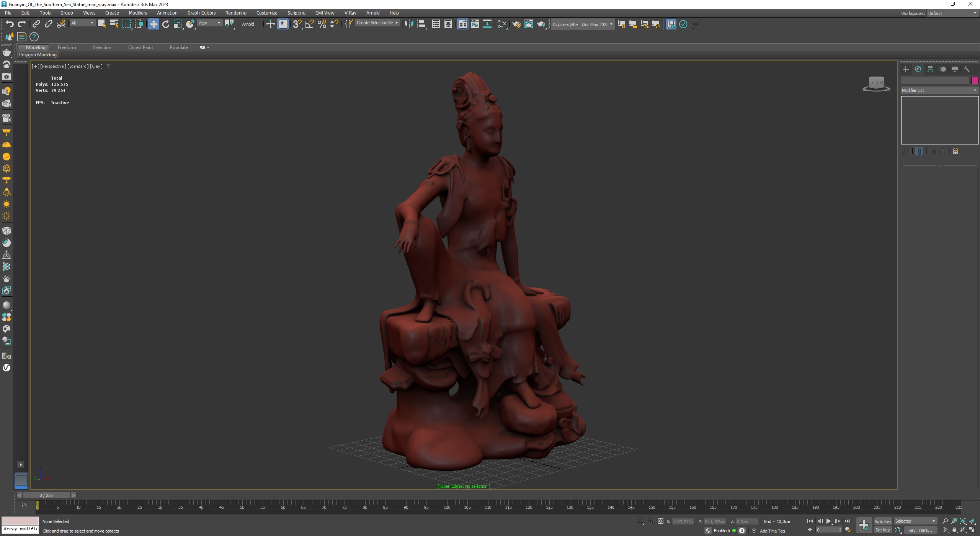The image size is (980, 536).
Task: Open key mode 'Selected' dropdown
Action: pos(915,521)
